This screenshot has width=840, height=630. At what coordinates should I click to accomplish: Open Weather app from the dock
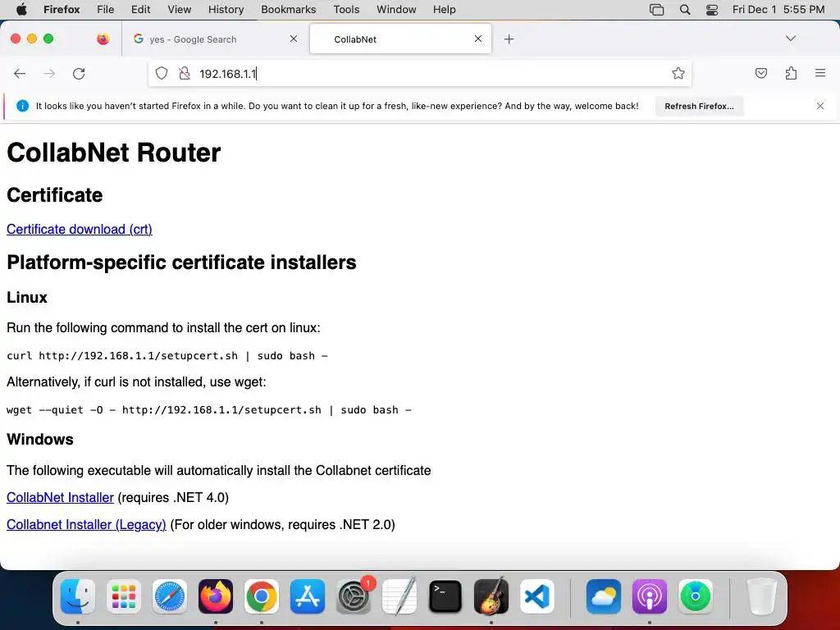click(604, 596)
